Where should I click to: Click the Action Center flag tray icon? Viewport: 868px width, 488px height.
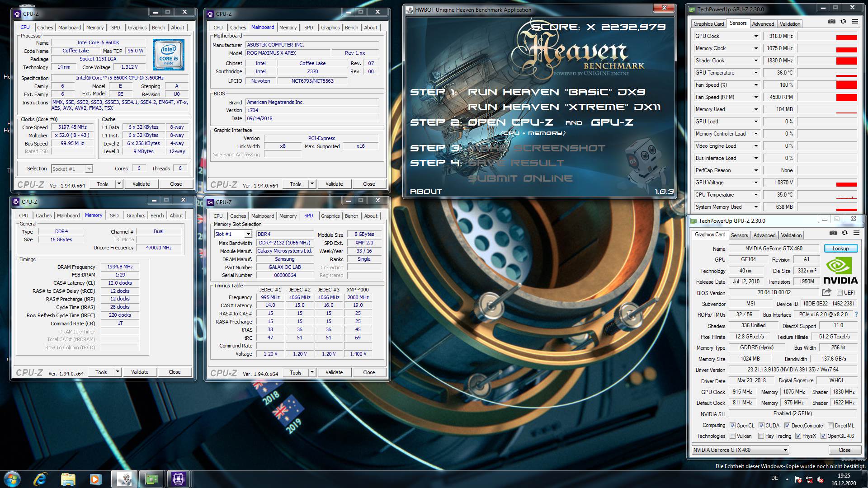click(x=798, y=479)
